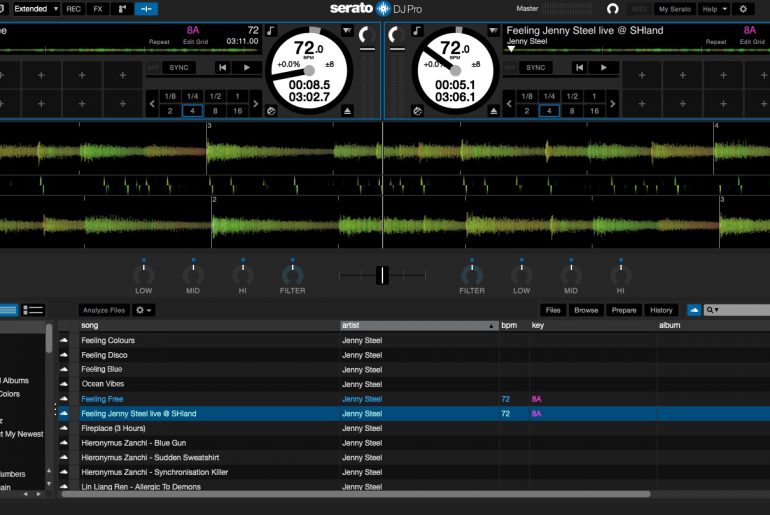Screen dimensions: 770x515
Task: Sort library by the song column header
Action: pyautogui.click(x=209, y=325)
